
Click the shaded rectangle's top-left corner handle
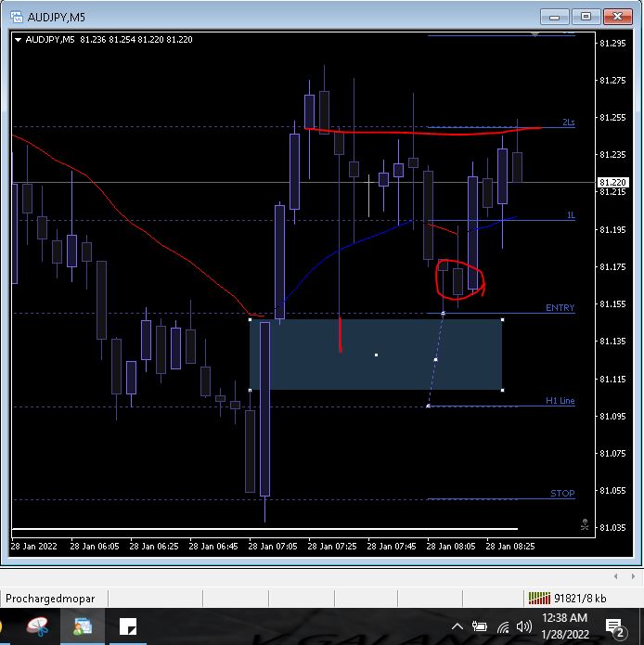point(250,319)
